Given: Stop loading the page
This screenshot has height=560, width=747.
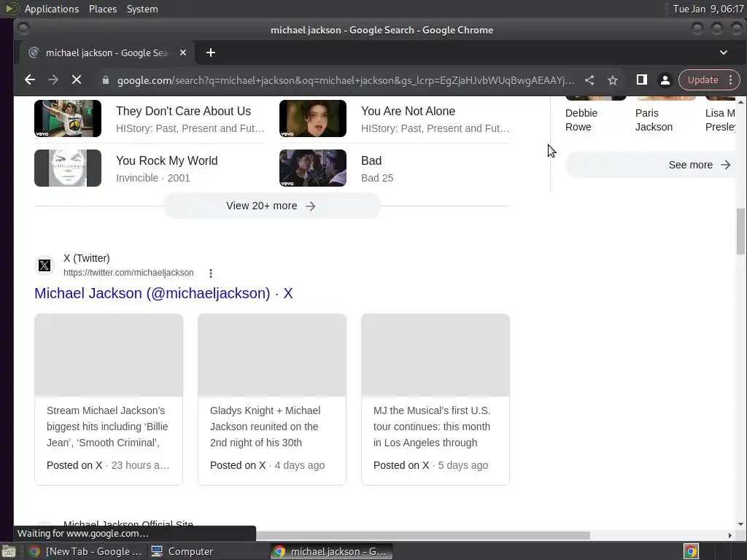Looking at the screenshot, I should point(76,80).
